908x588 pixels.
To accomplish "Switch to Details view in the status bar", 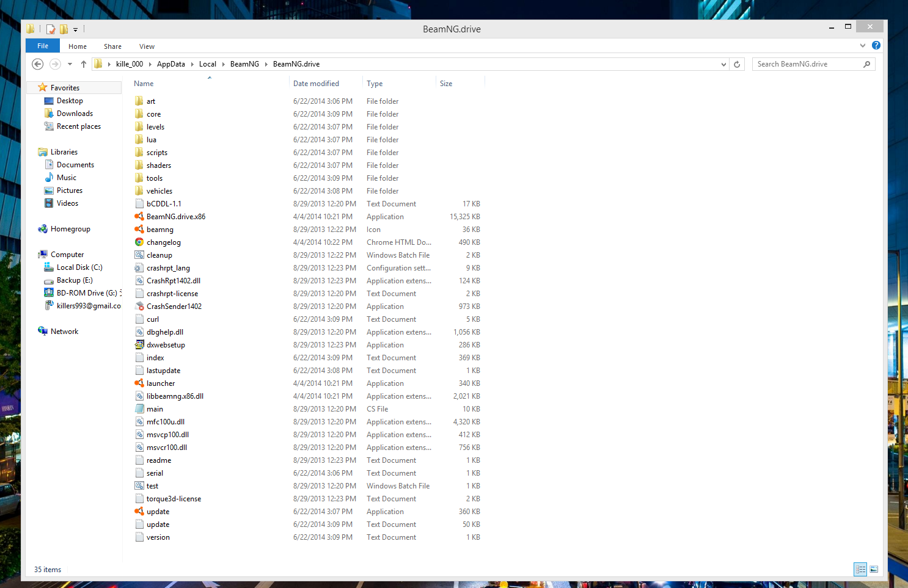I will click(x=860, y=569).
